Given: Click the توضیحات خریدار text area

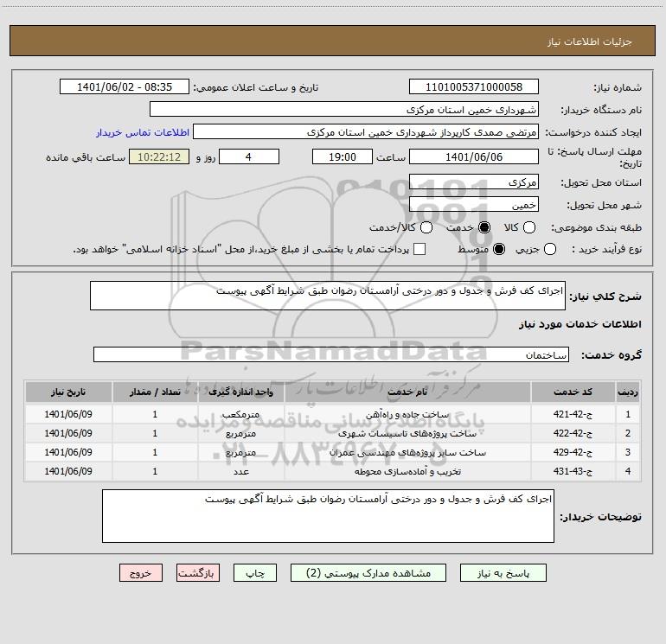Looking at the screenshot, I should (x=328, y=516).
